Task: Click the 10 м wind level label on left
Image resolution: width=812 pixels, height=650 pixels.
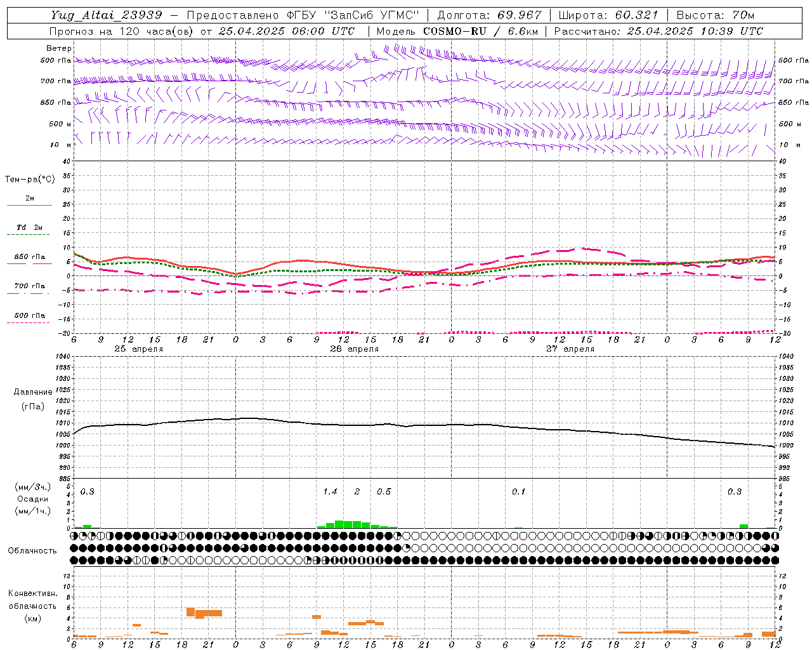Action: 60,145
